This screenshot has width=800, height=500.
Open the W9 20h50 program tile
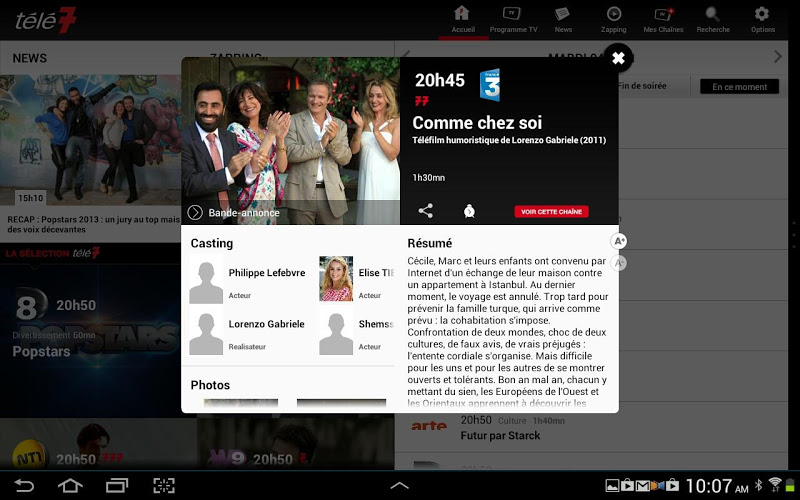[x=296, y=443]
